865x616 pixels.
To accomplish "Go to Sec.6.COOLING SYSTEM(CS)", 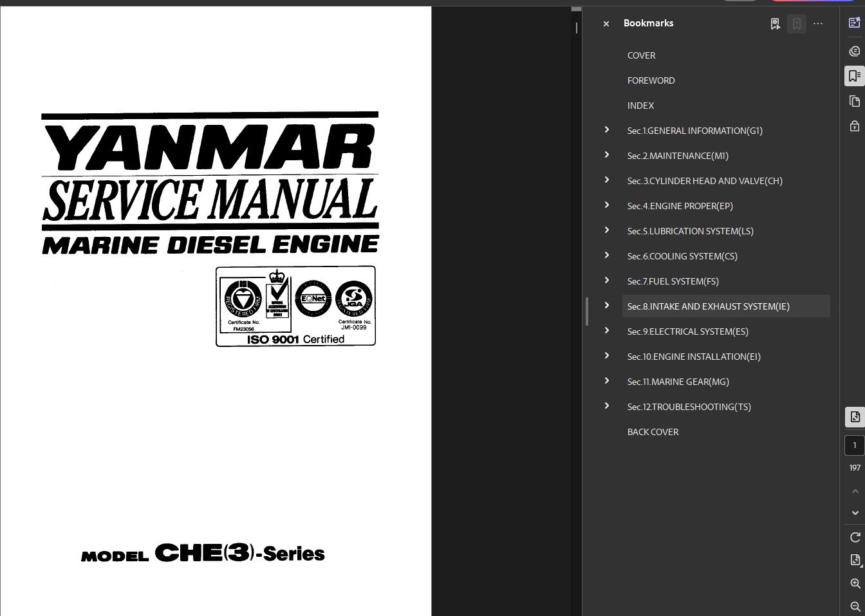I will (683, 257).
